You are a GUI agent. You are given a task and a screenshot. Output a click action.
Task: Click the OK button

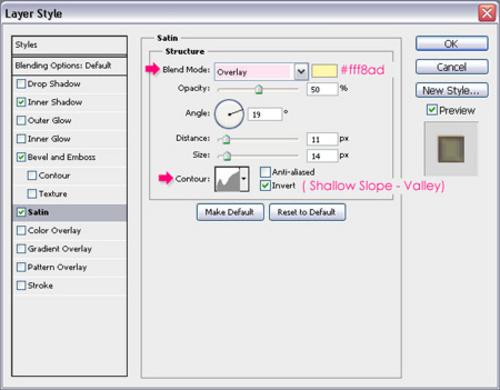452,44
